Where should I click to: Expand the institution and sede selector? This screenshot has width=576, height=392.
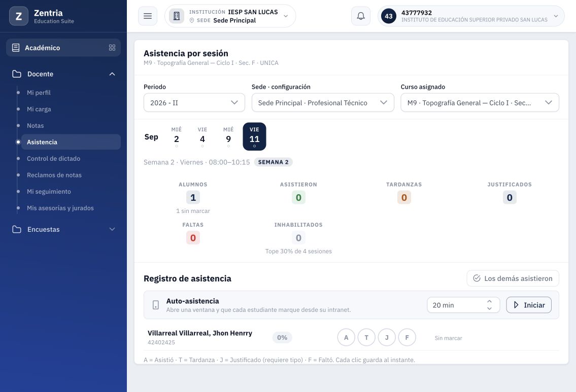click(230, 16)
